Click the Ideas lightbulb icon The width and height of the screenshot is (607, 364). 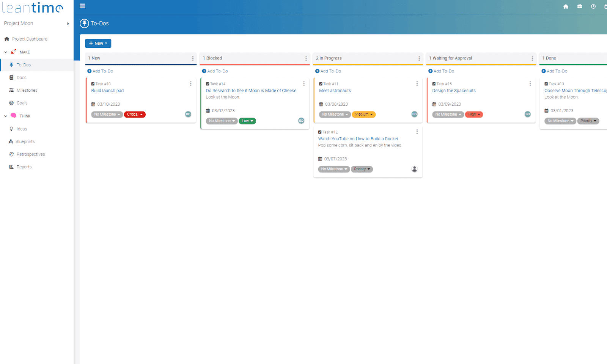point(12,129)
